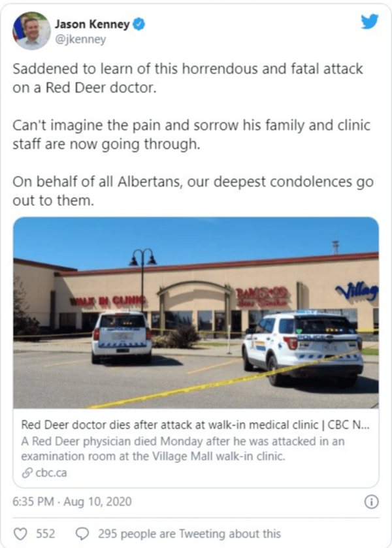Click the Jason Kenney display name
The height and width of the screenshot is (548, 392).
(x=92, y=24)
